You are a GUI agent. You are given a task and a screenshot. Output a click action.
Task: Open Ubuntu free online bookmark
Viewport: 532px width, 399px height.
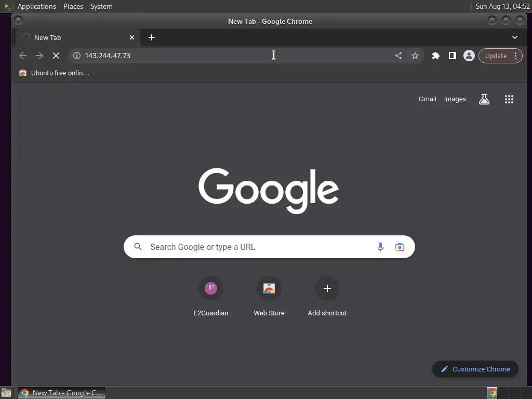[x=54, y=73]
